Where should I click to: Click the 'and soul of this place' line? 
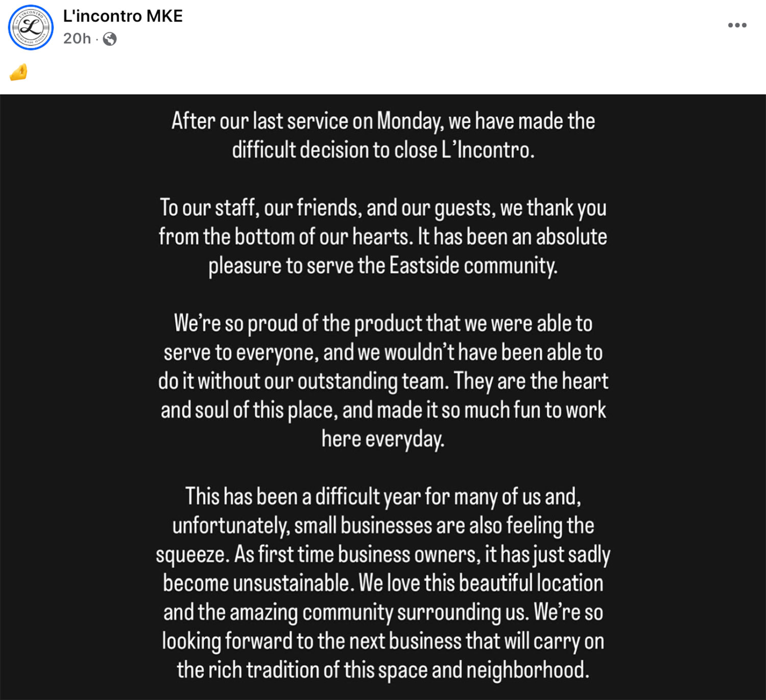(x=383, y=410)
